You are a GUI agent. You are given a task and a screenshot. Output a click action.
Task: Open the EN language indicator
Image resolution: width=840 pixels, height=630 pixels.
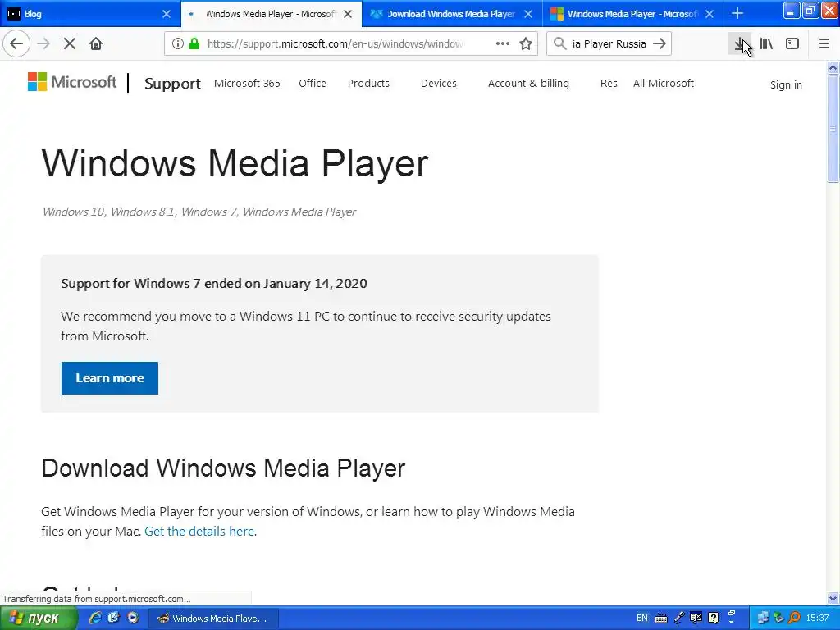pos(641,619)
